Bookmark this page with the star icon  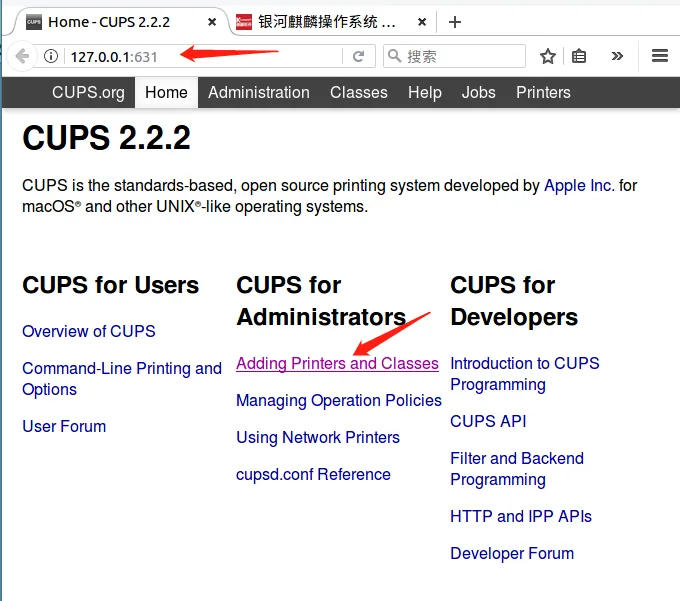[x=548, y=57]
